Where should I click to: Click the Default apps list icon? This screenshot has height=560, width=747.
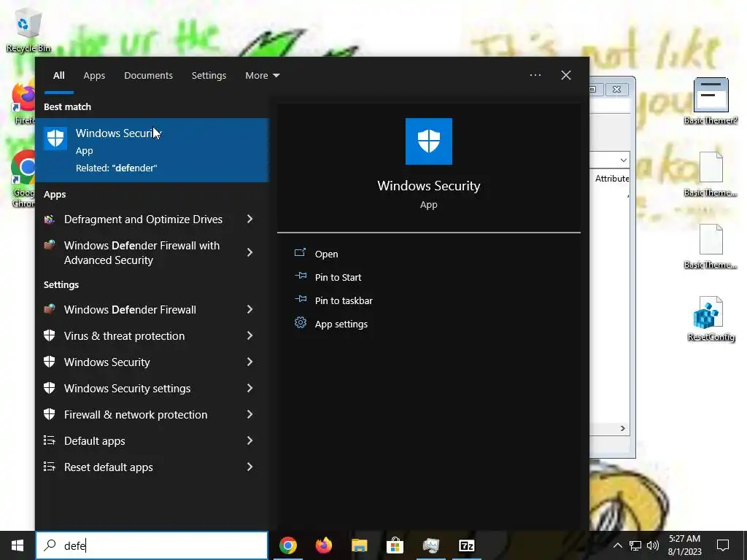[50, 440]
